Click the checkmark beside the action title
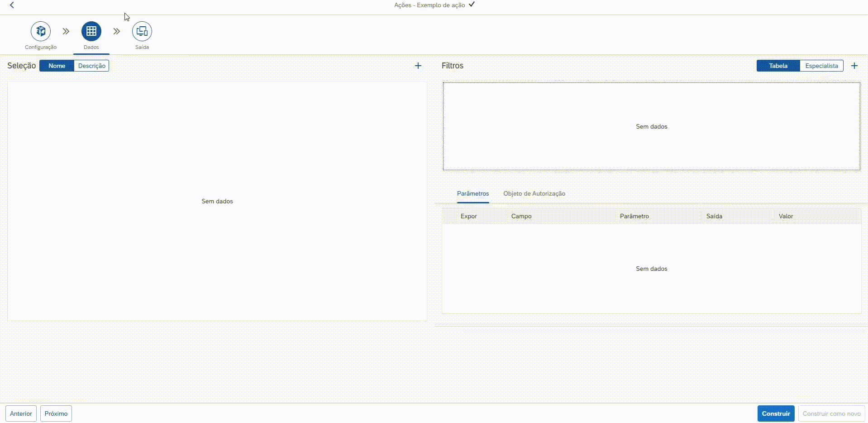The width and height of the screenshot is (868, 423). 472,5
